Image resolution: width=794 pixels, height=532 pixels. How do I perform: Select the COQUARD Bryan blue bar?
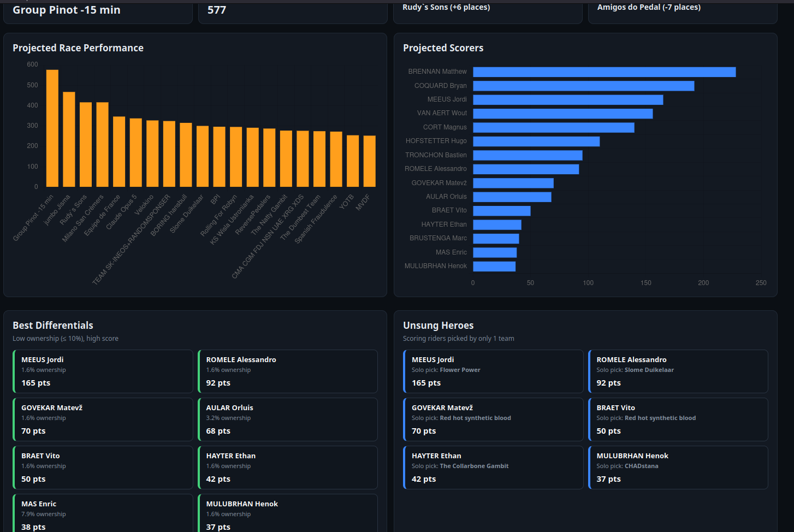584,86
